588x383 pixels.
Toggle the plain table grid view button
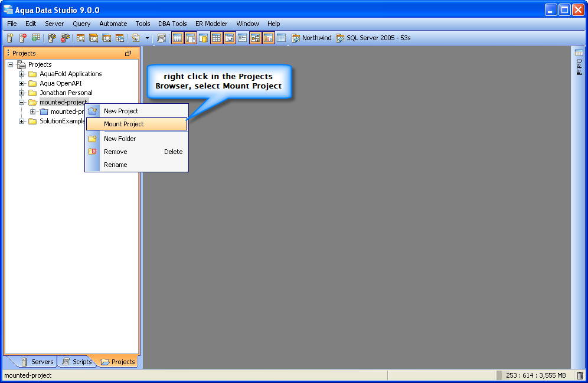(x=217, y=38)
